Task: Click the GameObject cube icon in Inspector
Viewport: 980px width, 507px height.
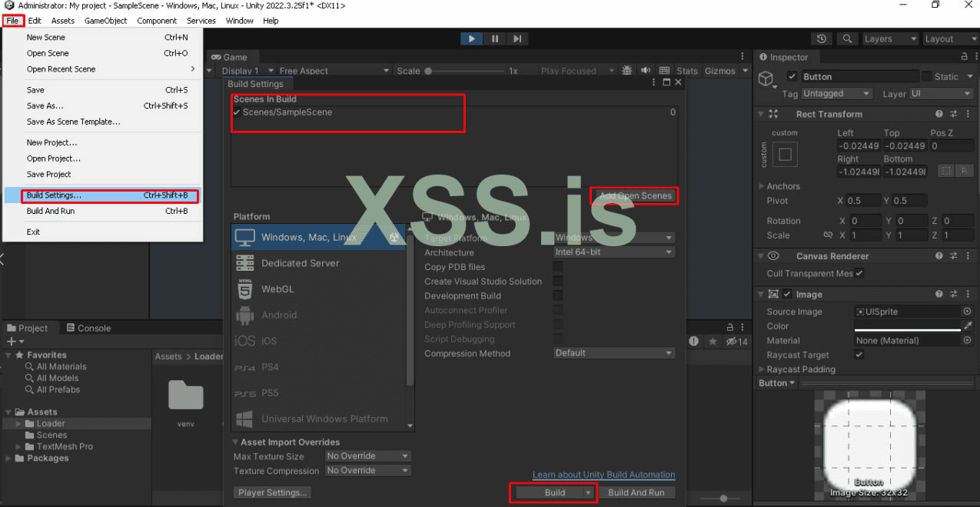Action: 766,78
